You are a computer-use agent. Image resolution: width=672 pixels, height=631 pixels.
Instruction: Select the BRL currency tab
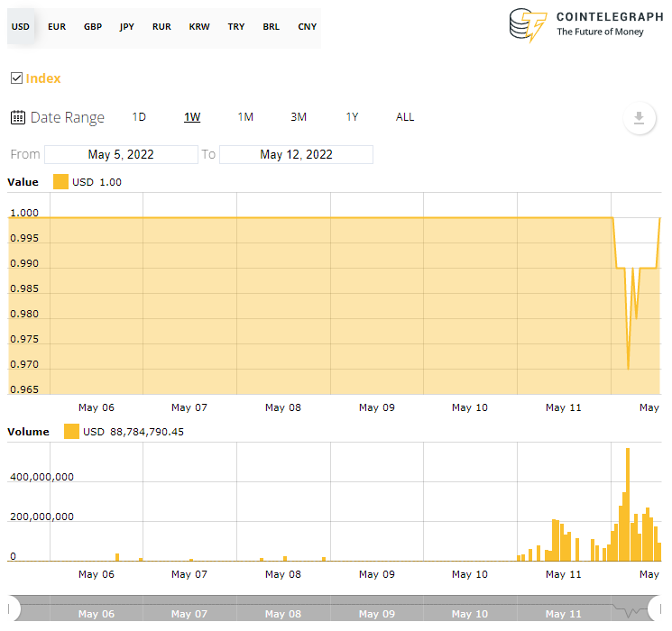pos(271,27)
